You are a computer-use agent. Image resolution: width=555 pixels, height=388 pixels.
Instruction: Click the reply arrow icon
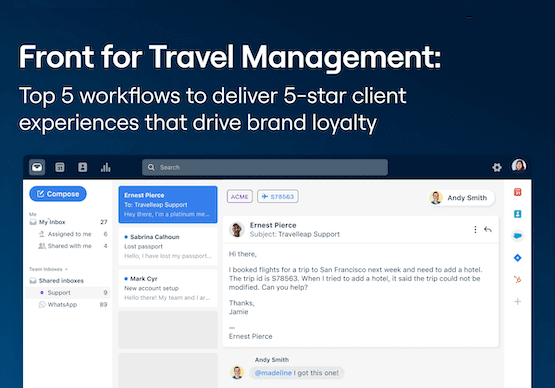(488, 229)
